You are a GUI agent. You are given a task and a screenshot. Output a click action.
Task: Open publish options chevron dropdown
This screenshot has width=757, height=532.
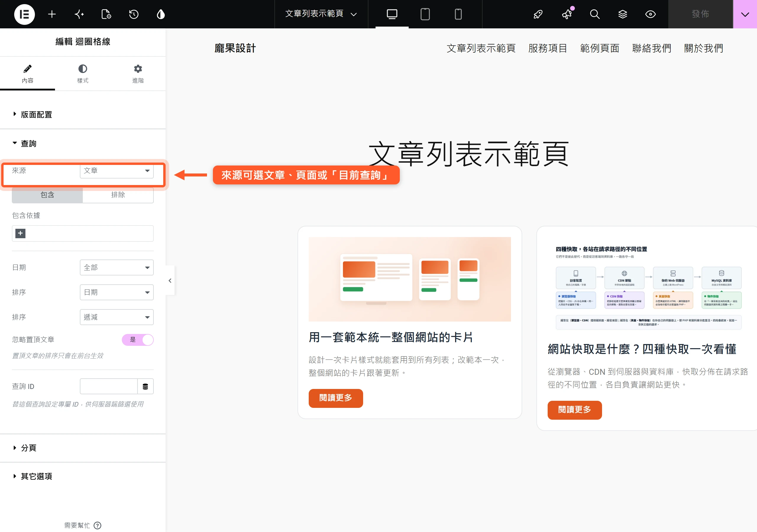pyautogui.click(x=745, y=14)
